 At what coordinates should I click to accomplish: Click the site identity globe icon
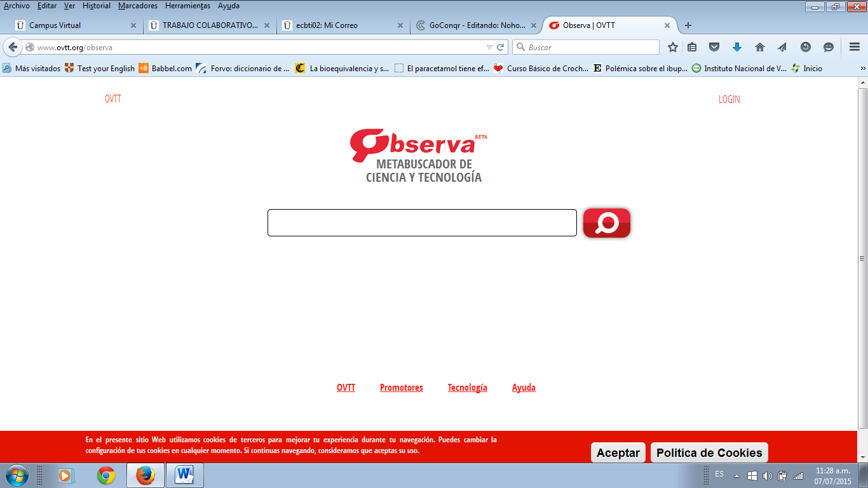29,47
